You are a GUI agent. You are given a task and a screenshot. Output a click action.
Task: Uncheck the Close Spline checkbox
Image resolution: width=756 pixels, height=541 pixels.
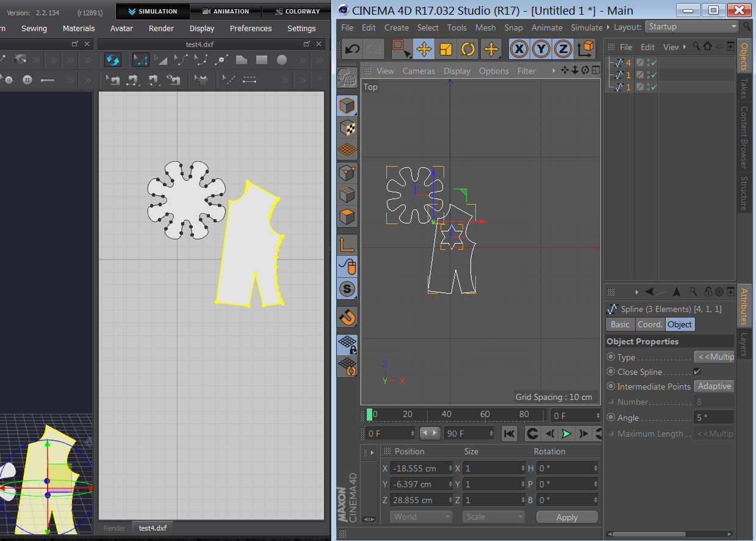[x=697, y=372]
